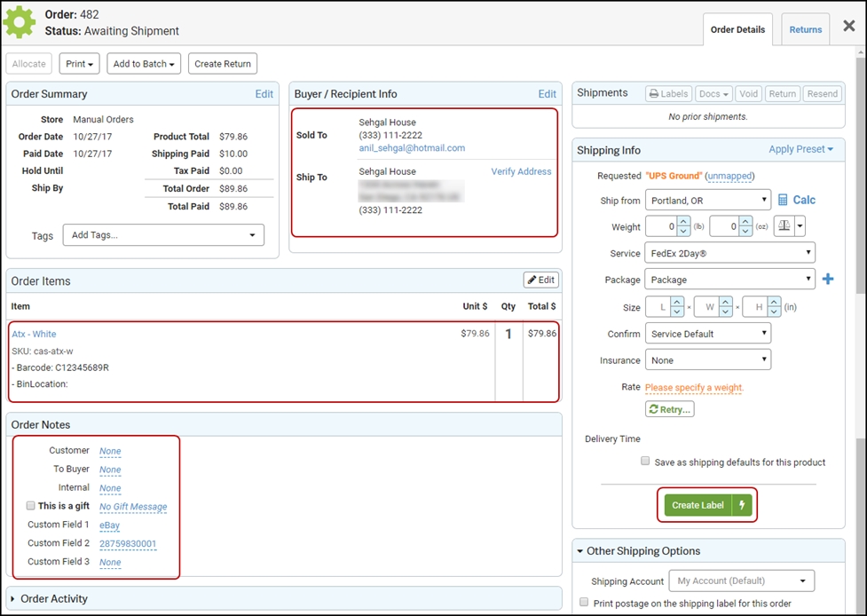Click the Retry refresh button
Screen dimensions: 867x616
pyautogui.click(x=670, y=409)
